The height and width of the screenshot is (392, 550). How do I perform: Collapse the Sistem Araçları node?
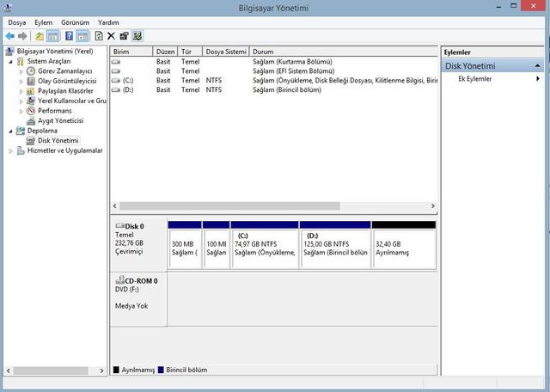click(x=11, y=62)
